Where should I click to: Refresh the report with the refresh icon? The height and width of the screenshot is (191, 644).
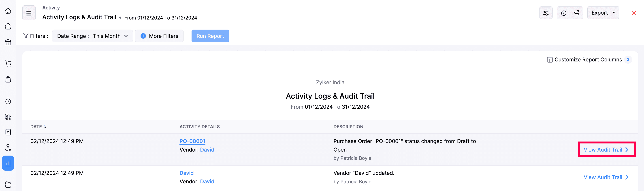click(563, 13)
